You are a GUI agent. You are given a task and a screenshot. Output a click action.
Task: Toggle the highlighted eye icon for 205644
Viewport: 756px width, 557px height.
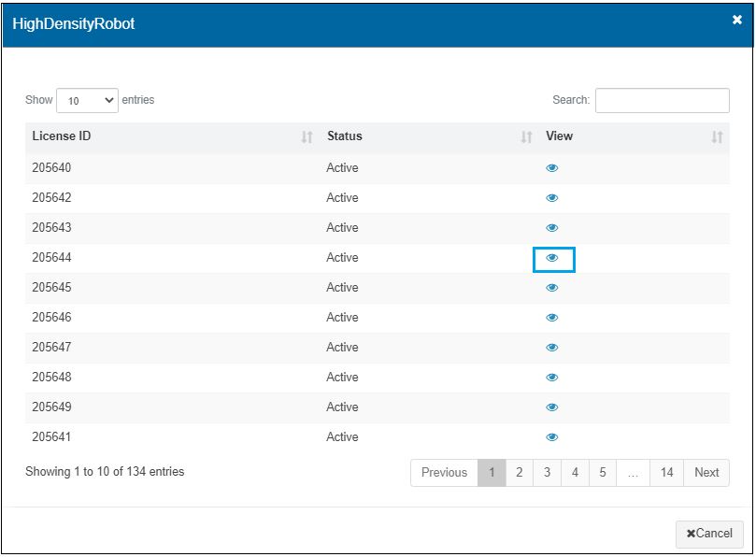pos(552,257)
